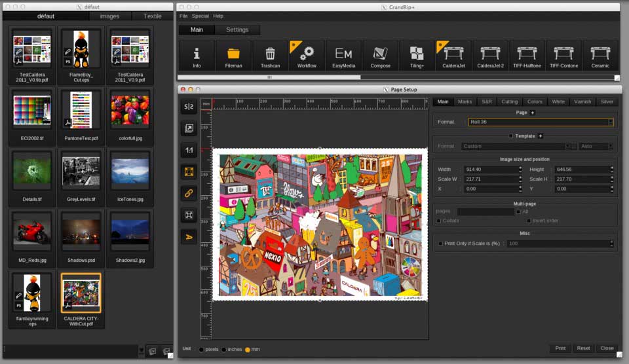Viewport: 629px width, 364px height.
Task: Click the Print button
Action: coord(560,348)
